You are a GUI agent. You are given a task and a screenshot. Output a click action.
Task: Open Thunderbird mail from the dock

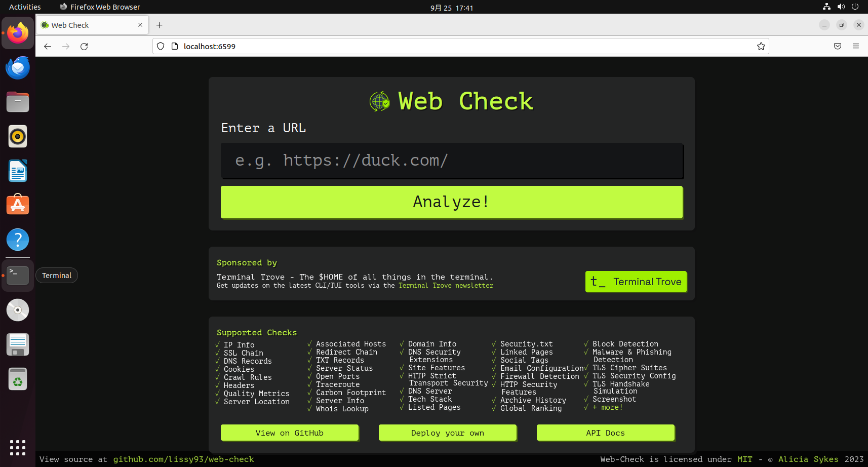(18, 68)
